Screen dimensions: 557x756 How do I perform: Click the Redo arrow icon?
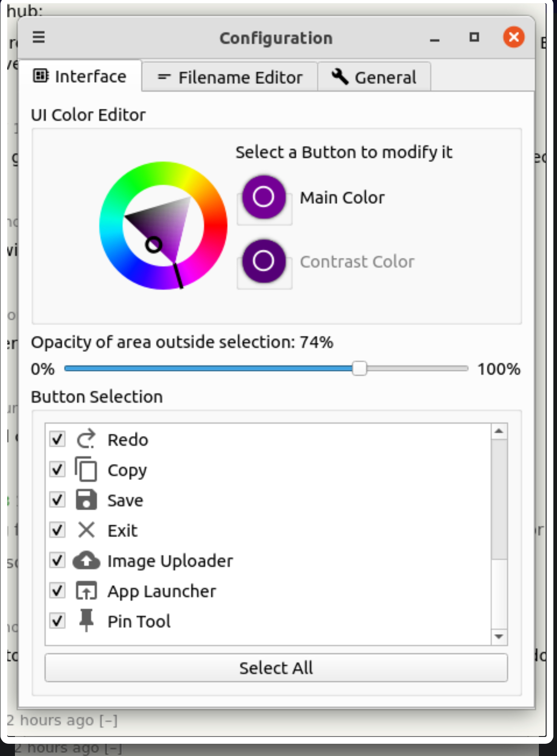[x=86, y=439]
